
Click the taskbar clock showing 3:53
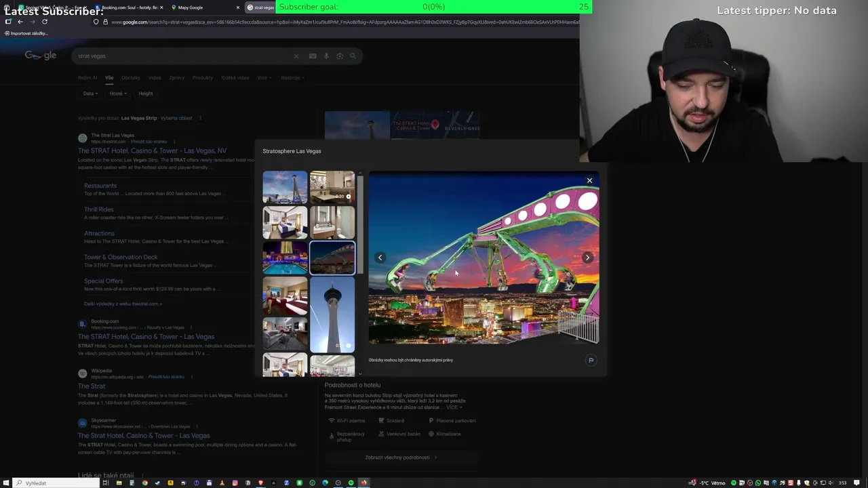(x=843, y=483)
